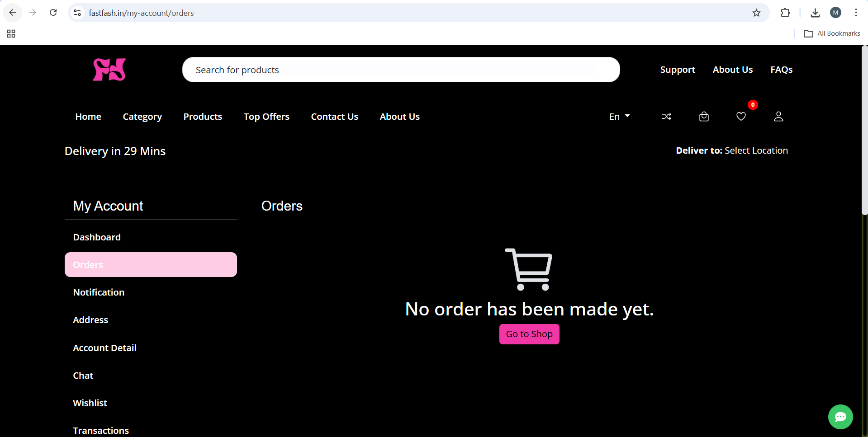This screenshot has width=868, height=437.
Task: Open the Top Offers menu item
Action: 266,117
